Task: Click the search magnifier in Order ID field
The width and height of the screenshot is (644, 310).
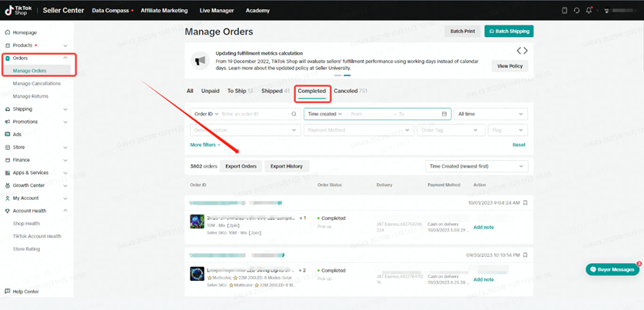Action: point(294,114)
